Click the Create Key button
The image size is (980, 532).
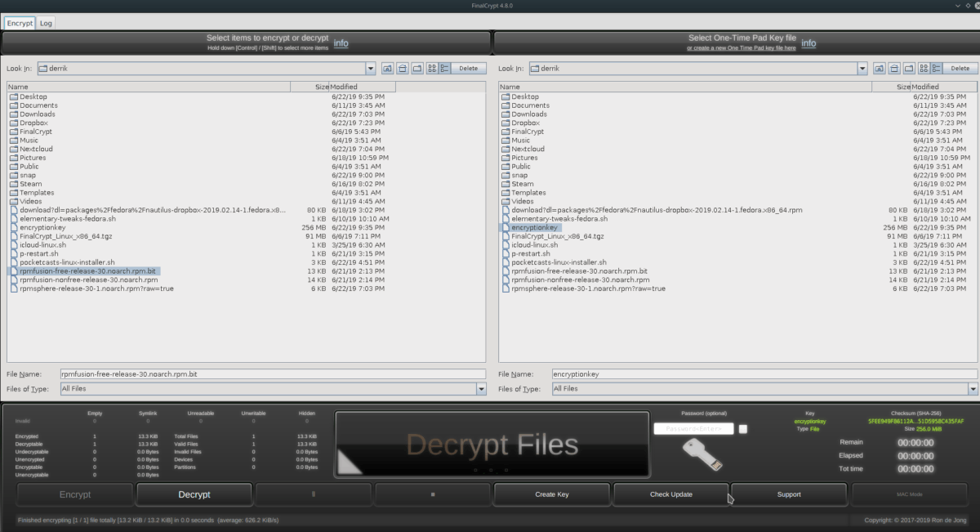550,494
